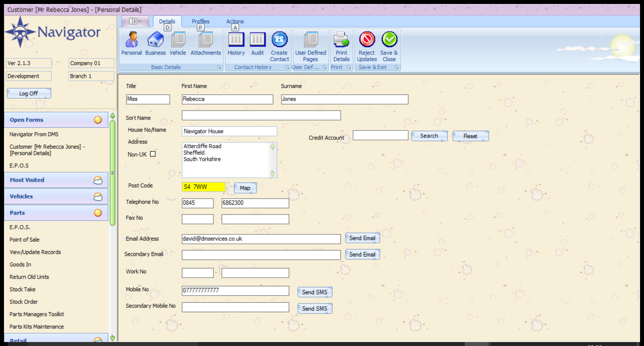Click the cloud icon on Most Visited

(x=98, y=180)
